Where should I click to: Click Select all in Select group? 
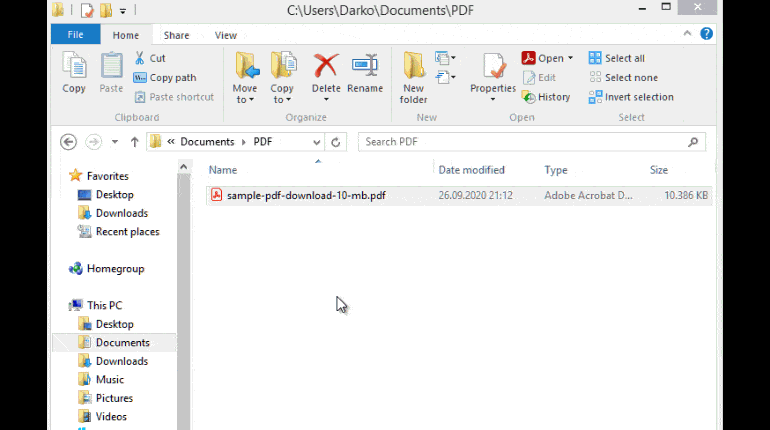point(616,58)
